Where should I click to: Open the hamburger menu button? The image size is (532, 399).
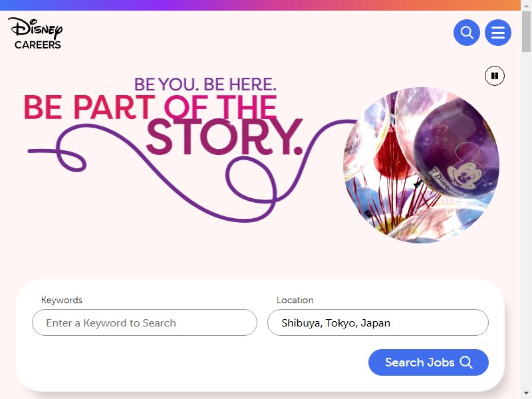(x=497, y=33)
